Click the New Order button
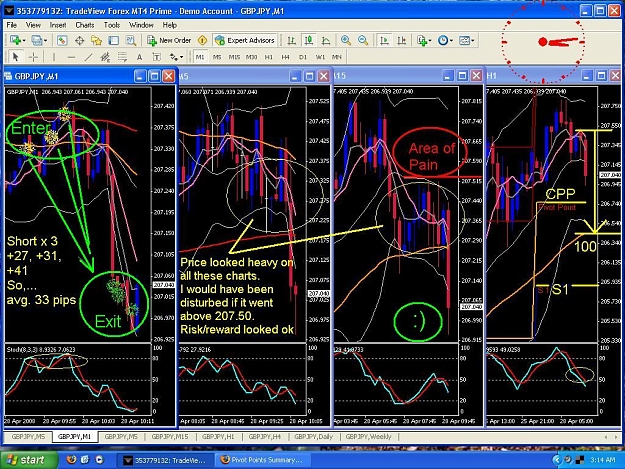The width and height of the screenshot is (625, 469). (x=169, y=40)
